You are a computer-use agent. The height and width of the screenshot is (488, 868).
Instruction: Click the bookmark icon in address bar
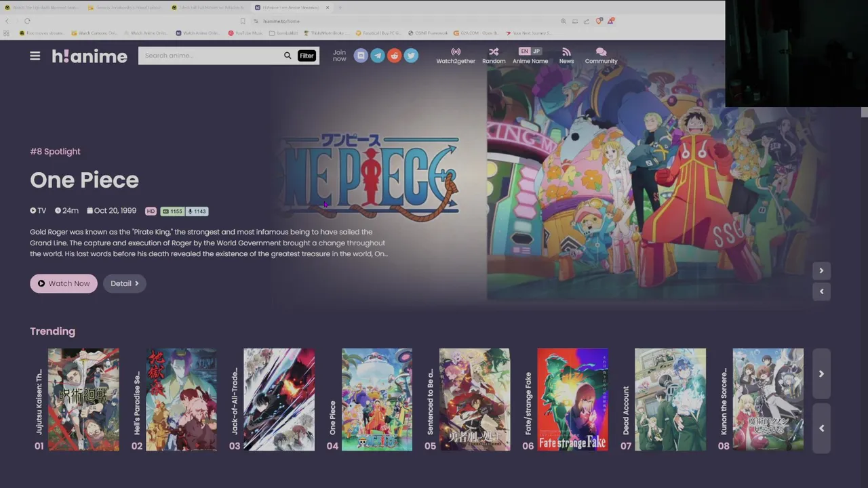click(243, 21)
